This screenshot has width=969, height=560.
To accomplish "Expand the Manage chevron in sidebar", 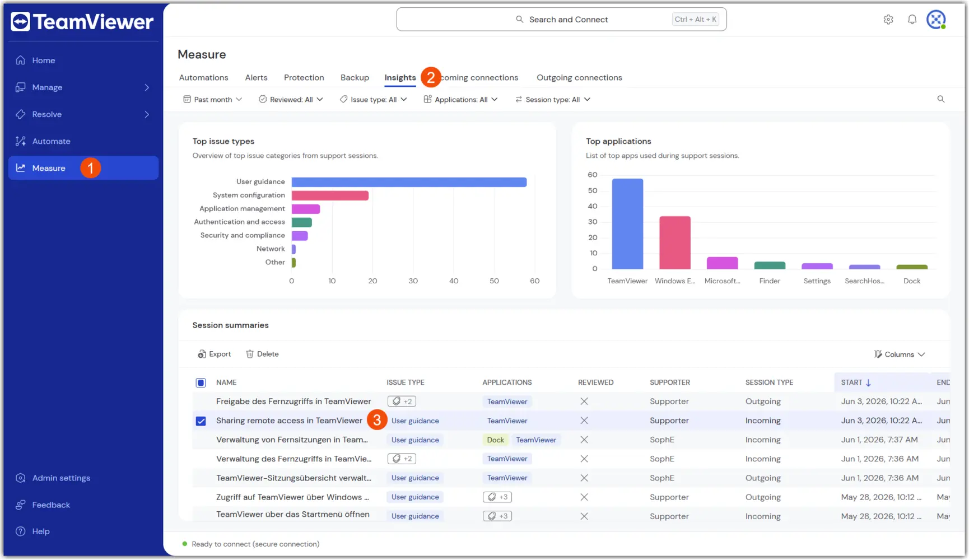I will coord(147,87).
